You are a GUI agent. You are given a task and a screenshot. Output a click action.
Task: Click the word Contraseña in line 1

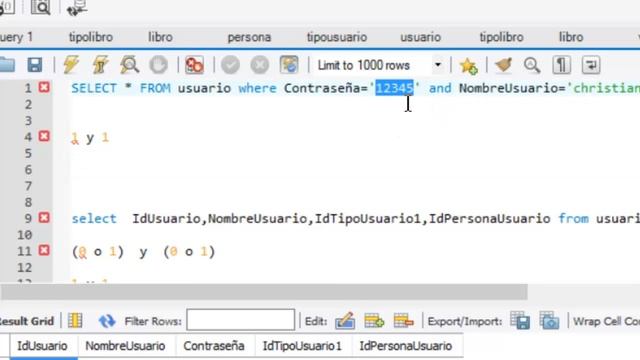click(322, 88)
